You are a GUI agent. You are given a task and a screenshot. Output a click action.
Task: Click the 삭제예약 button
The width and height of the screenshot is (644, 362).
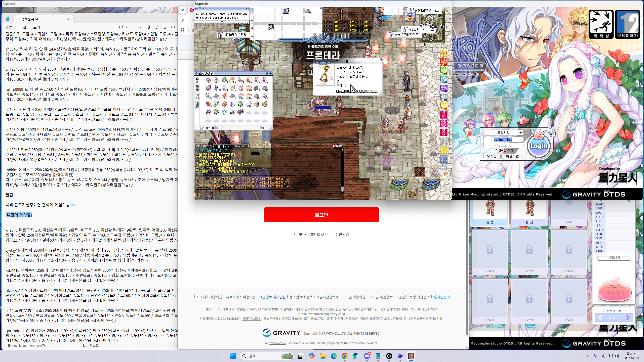click(x=614, y=258)
